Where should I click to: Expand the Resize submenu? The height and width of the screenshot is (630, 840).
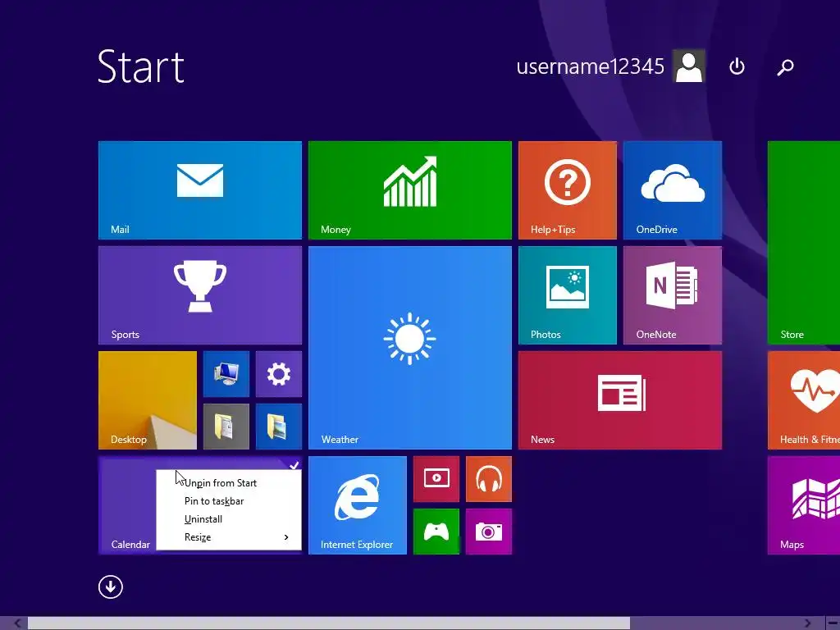pos(229,537)
